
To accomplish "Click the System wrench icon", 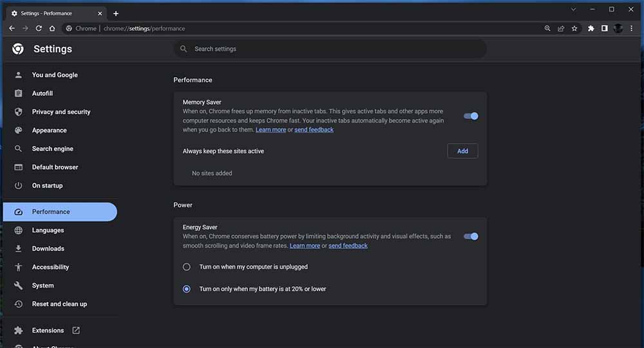I will tap(19, 286).
